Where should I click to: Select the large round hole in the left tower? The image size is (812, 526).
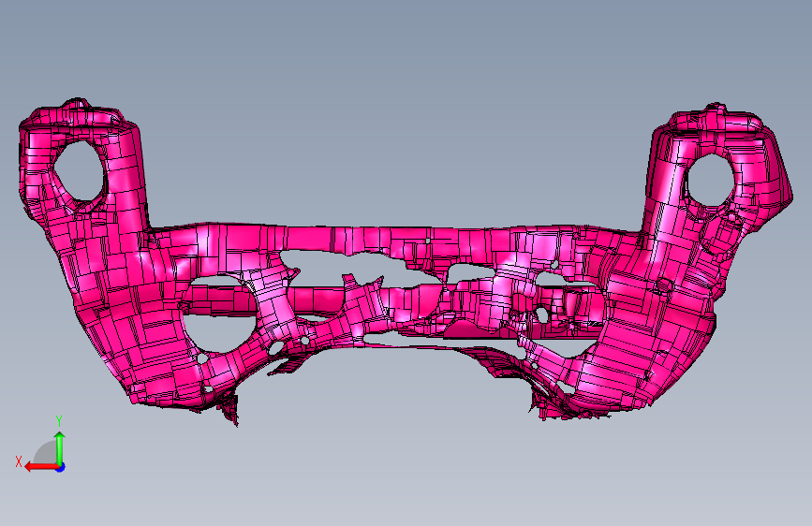pyautogui.click(x=80, y=172)
